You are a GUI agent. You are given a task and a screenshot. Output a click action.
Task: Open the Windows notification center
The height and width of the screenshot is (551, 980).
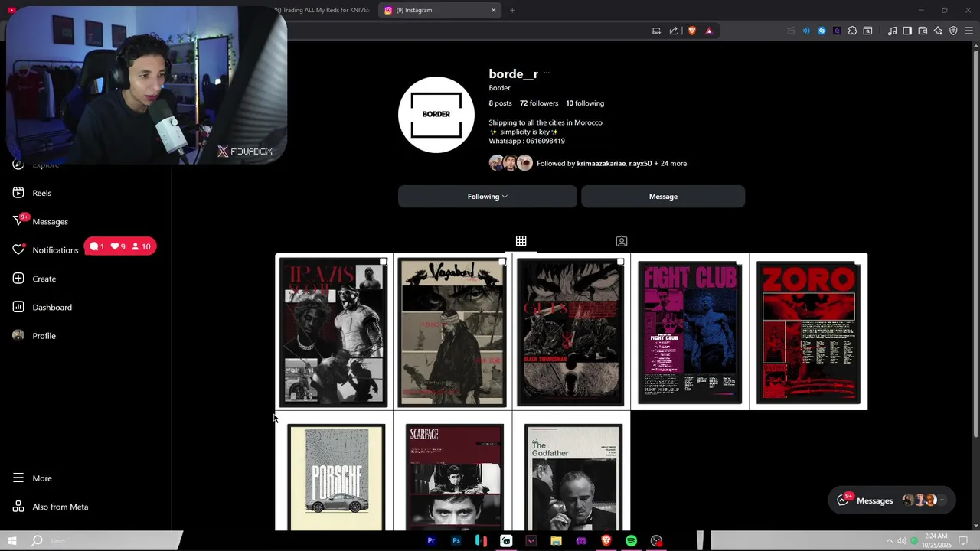963,541
